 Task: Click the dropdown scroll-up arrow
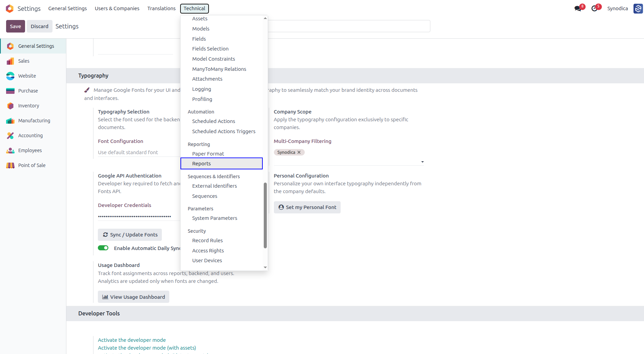tap(265, 18)
